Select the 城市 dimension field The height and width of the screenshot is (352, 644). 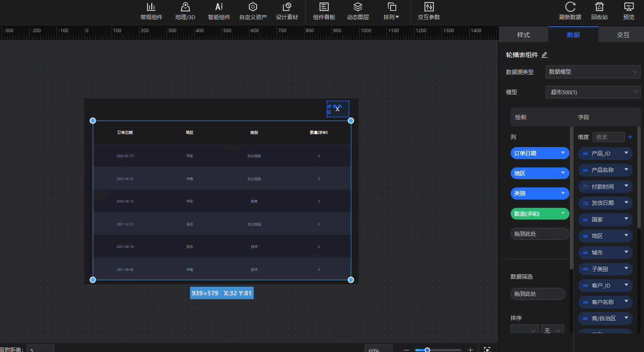click(x=605, y=252)
